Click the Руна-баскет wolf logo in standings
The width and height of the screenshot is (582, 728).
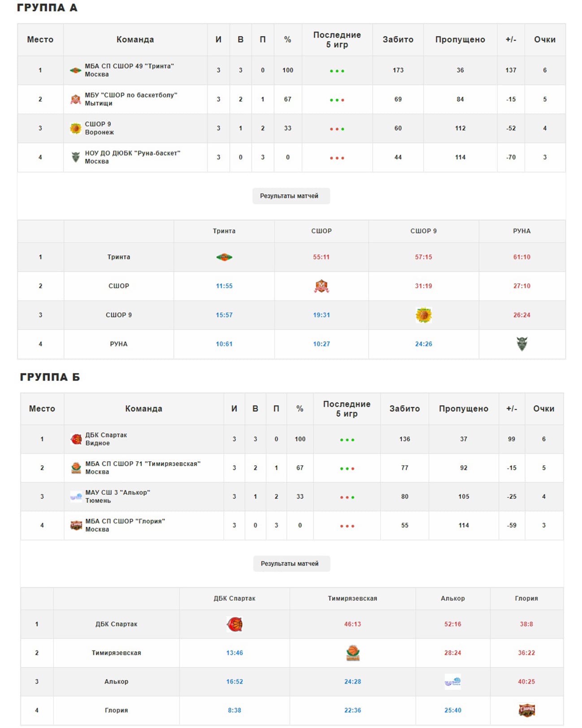(75, 157)
